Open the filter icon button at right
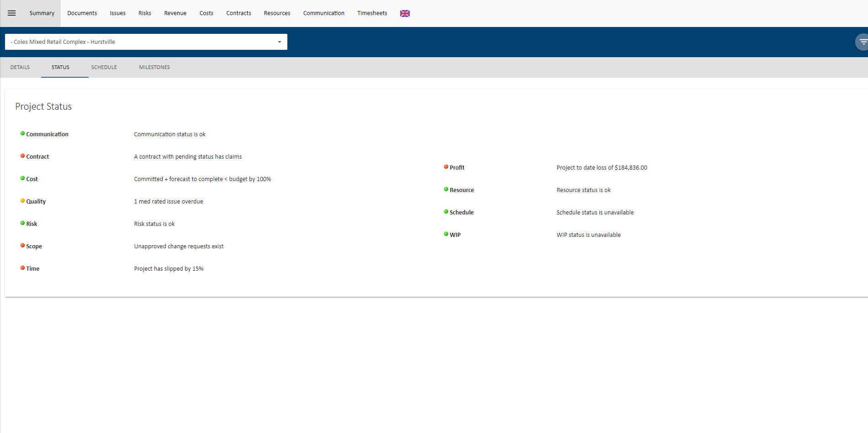868x433 pixels. [863, 42]
